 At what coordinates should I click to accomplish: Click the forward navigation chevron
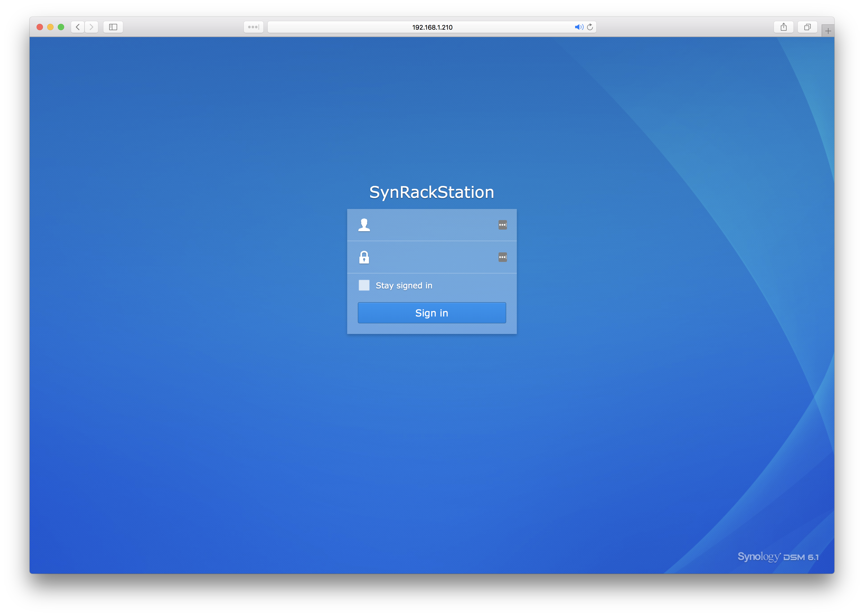91,27
